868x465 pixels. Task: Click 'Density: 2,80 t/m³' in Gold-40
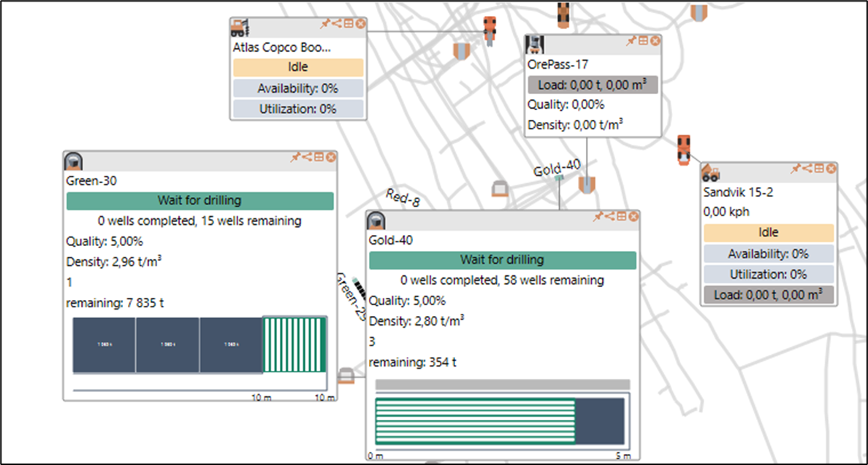[x=416, y=320]
